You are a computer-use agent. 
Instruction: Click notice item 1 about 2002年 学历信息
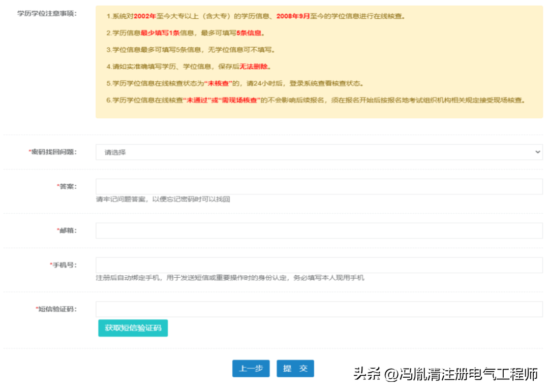pos(256,16)
